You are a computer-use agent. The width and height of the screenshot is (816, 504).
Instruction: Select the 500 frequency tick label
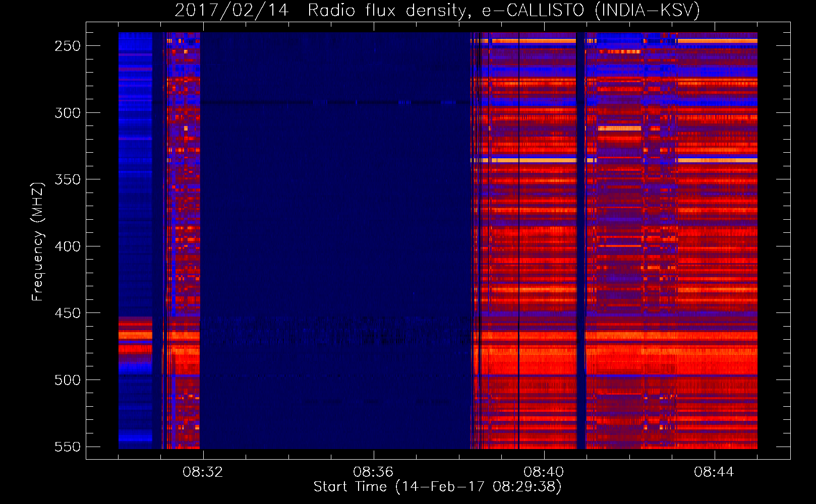pos(68,380)
